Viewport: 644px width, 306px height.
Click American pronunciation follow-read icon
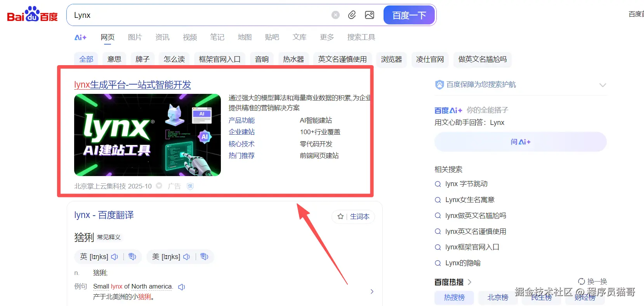pyautogui.click(x=205, y=257)
